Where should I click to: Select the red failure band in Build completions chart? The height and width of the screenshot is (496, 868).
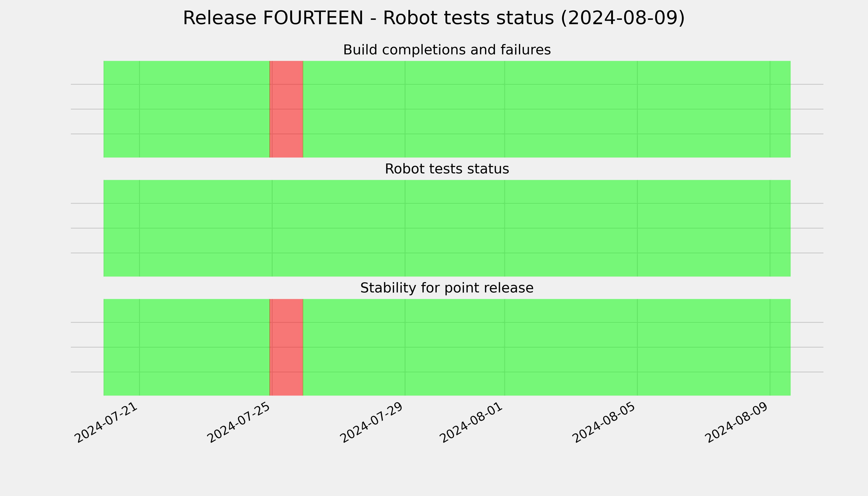(x=286, y=109)
